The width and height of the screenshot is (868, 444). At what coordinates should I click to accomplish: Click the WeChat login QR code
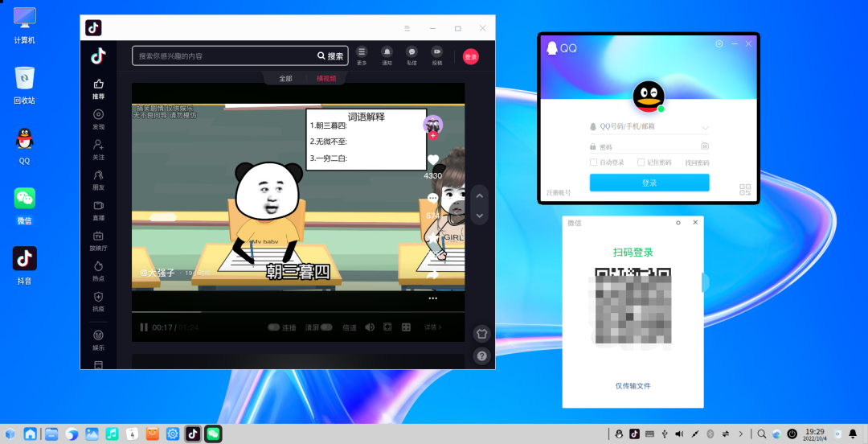click(633, 306)
